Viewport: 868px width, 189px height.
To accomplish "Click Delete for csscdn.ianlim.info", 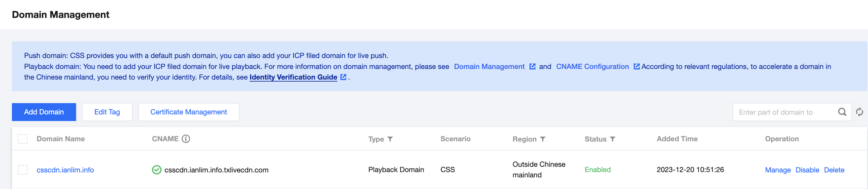I will point(834,170).
